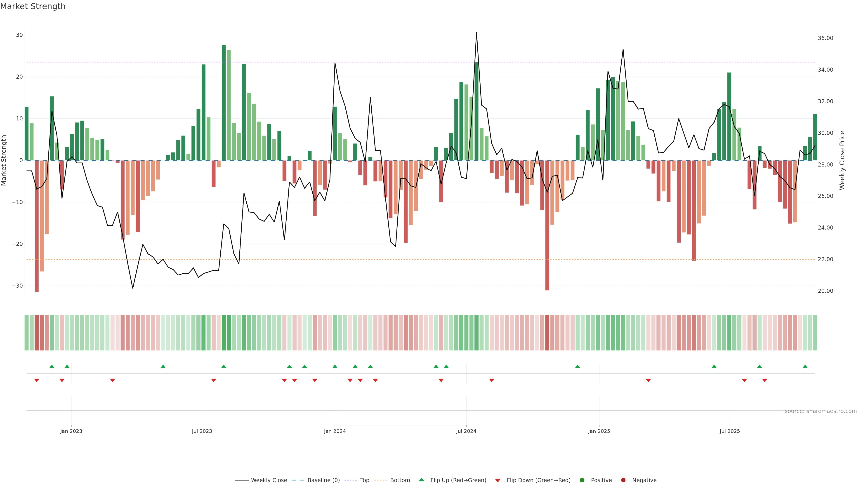Click the first green flip-up triangle marker
The width and height of the screenshot is (868, 488).
coord(52,366)
